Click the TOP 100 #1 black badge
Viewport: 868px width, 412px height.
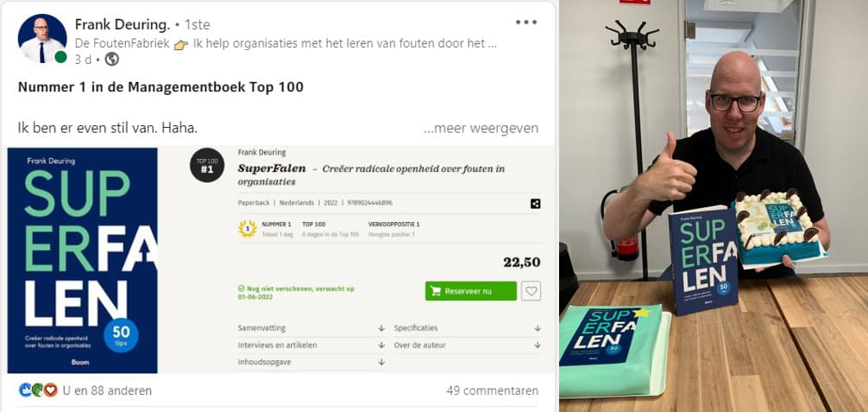(207, 165)
